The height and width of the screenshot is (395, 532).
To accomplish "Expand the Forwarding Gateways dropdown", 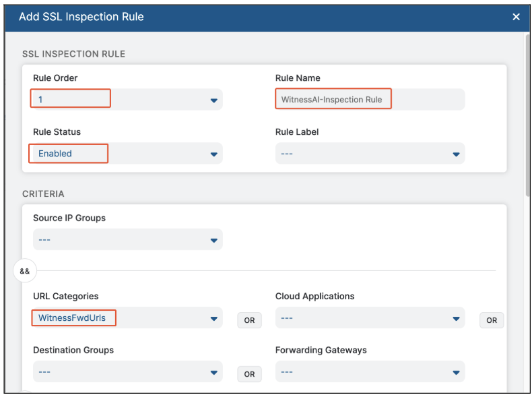I will [370, 371].
